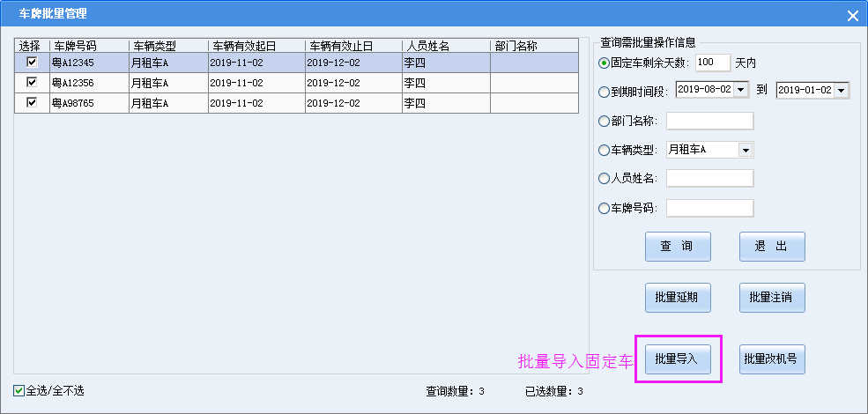
Task: Toggle the checkbox for plate 粤A98765
Action: [x=32, y=102]
